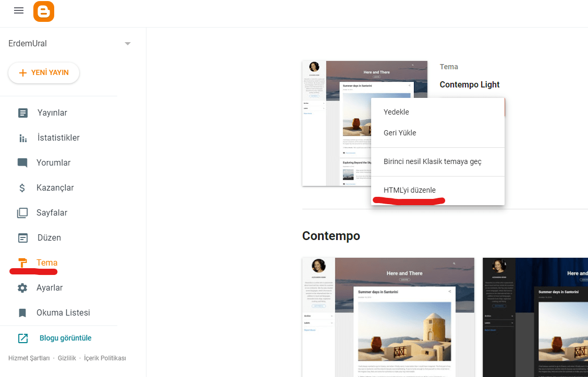Viewport: 588px width, 377px height.
Task: Click the Yorumlar speech bubble icon
Action: click(x=22, y=162)
